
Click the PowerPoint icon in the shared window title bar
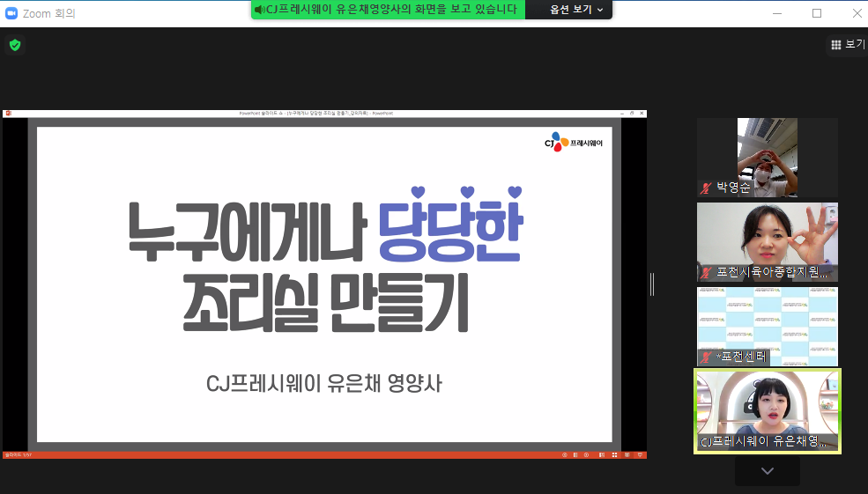click(7, 114)
